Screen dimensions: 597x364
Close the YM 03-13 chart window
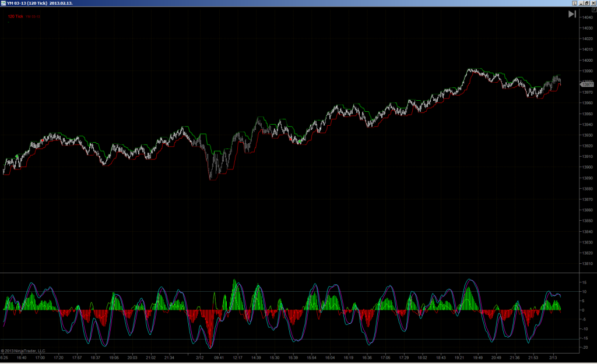pyautogui.click(x=593, y=3)
